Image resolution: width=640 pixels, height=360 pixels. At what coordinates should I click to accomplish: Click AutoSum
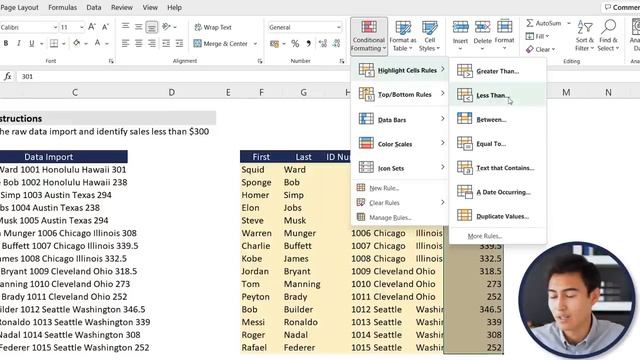543,23
